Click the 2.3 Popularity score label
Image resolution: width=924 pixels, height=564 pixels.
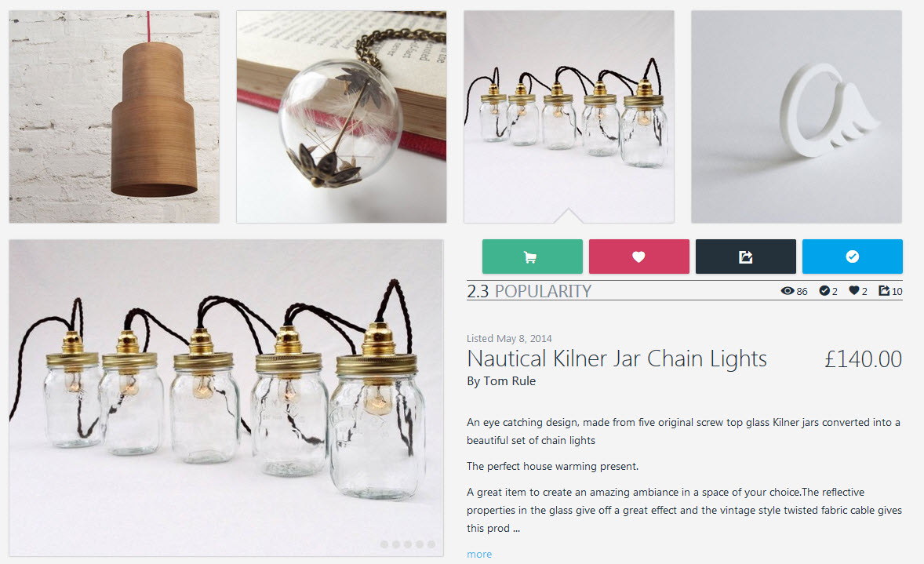click(529, 291)
